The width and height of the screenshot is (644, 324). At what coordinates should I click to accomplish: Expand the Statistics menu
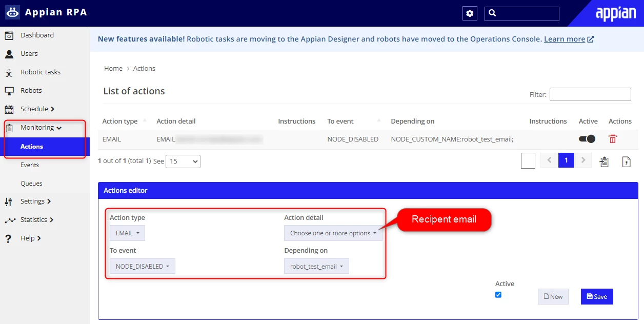[37, 220]
